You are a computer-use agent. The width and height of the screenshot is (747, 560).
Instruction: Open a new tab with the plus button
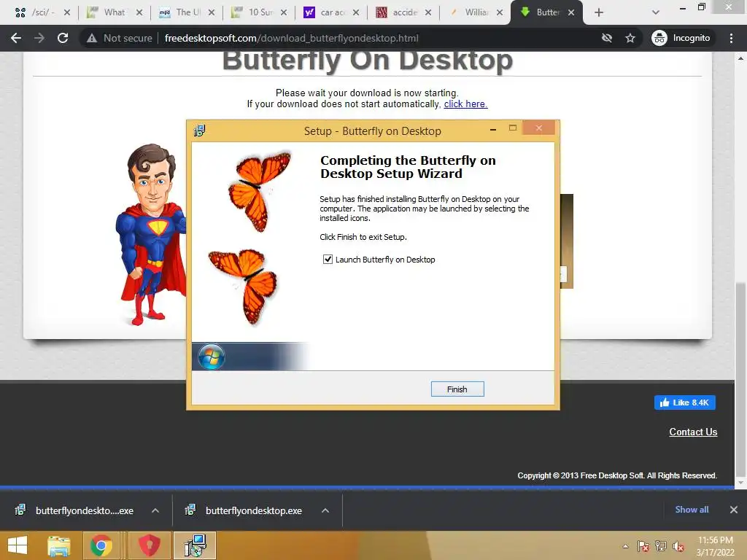click(599, 12)
